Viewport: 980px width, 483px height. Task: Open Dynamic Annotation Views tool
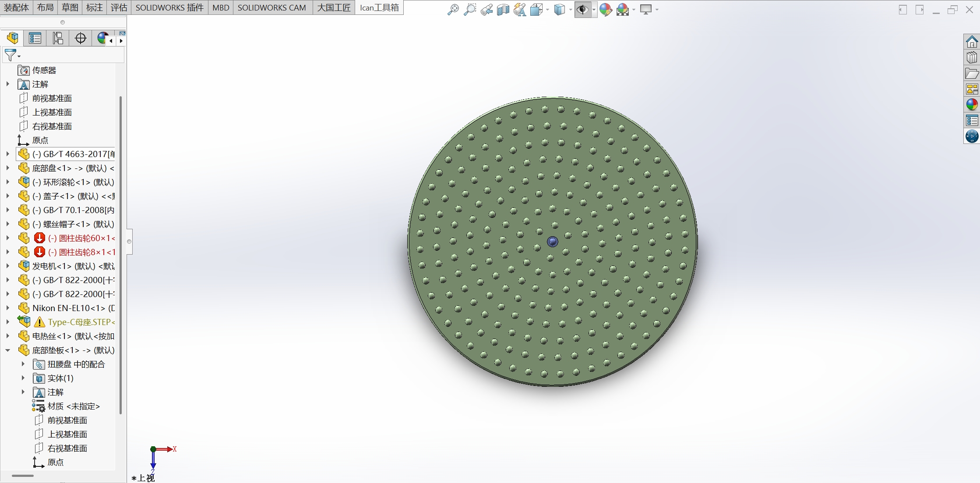coord(520,9)
